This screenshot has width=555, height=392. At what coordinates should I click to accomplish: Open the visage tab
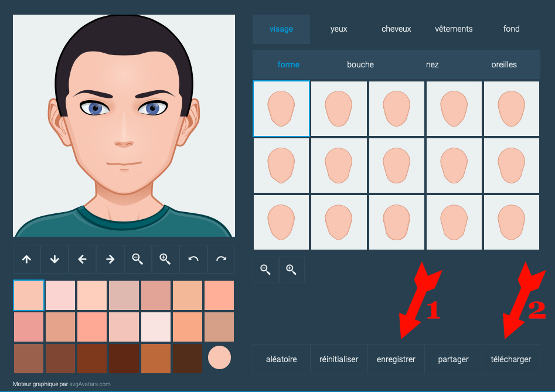pyautogui.click(x=281, y=29)
